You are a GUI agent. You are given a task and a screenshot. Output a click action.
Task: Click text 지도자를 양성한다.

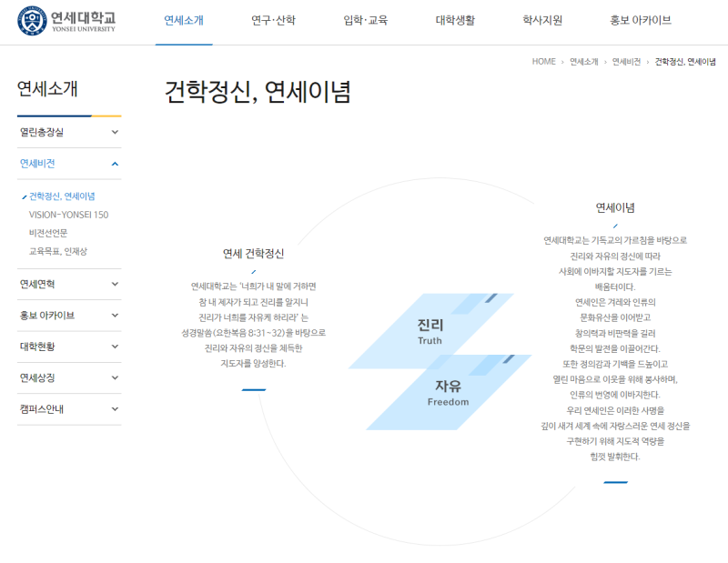pos(254,364)
